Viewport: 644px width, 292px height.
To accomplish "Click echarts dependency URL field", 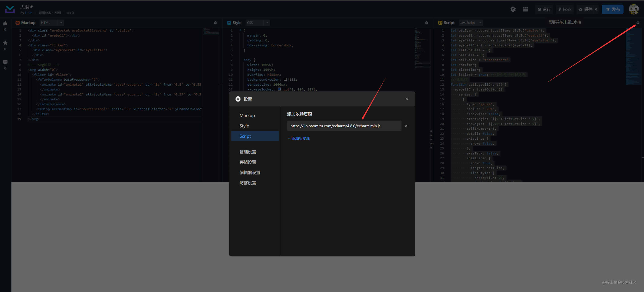I will (x=344, y=126).
